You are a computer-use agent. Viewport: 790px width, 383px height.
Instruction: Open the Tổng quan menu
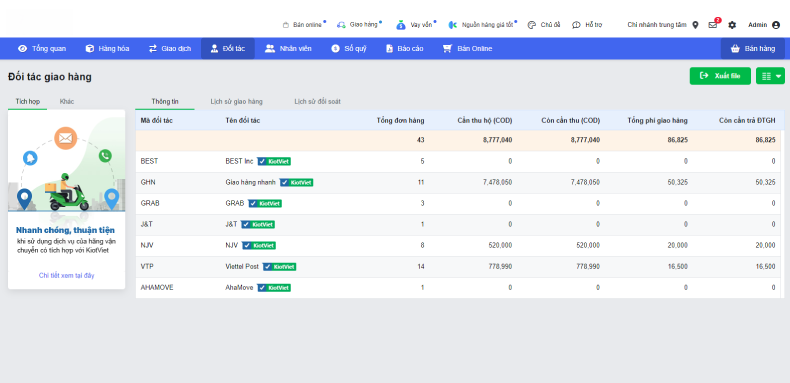pyautogui.click(x=42, y=49)
